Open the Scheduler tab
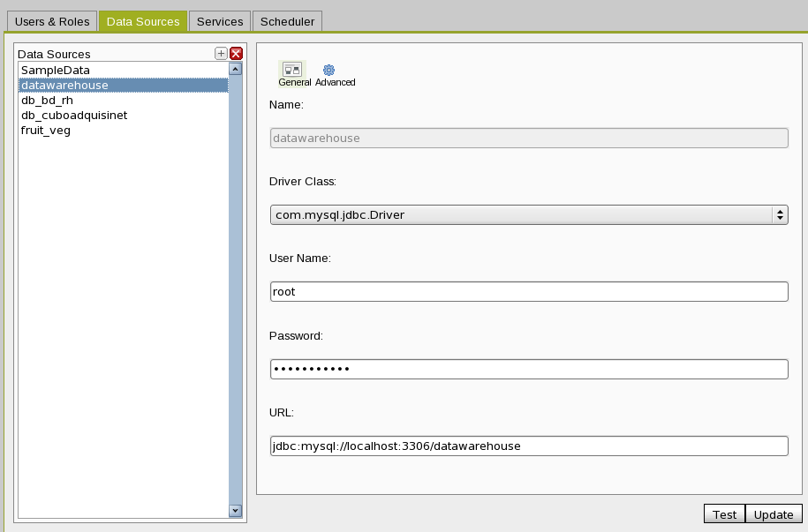The width and height of the screenshot is (808, 532). point(287,21)
